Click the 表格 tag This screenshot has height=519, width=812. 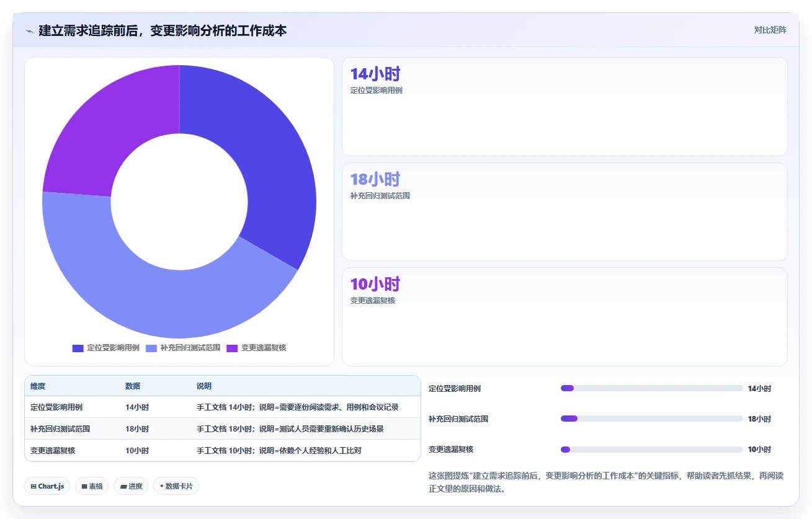pos(92,486)
